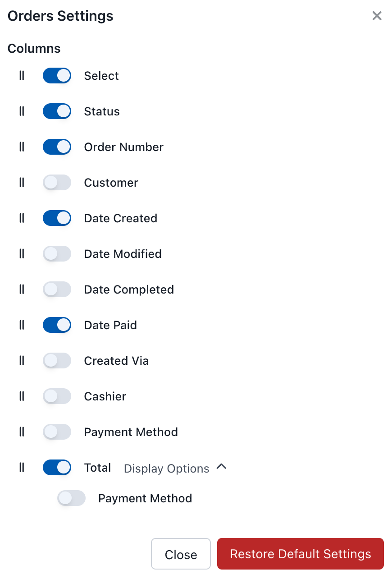Toggle the Created Via column on
The image size is (392, 579).
tap(57, 361)
